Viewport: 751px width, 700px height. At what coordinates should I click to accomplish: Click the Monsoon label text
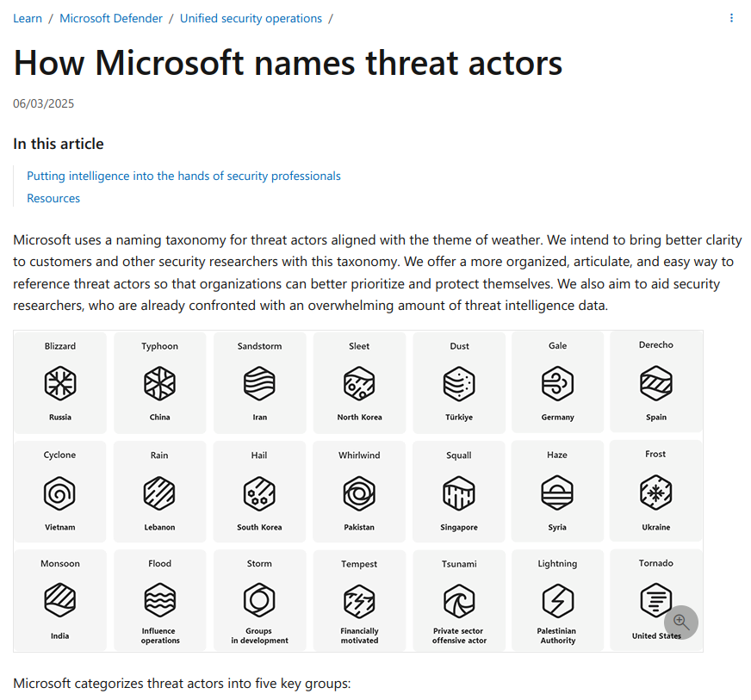(60, 564)
